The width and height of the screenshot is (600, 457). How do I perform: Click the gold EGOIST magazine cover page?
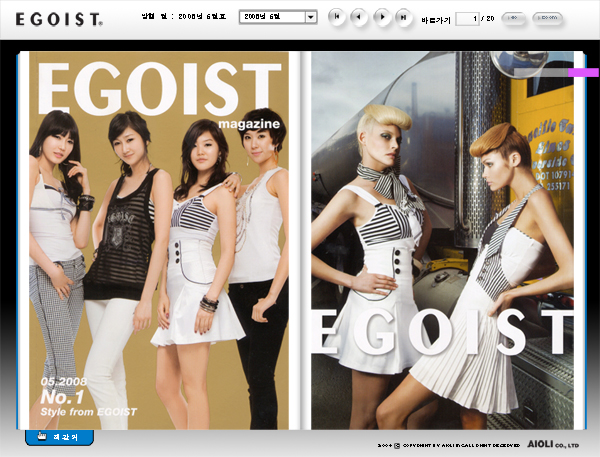[x=159, y=240]
